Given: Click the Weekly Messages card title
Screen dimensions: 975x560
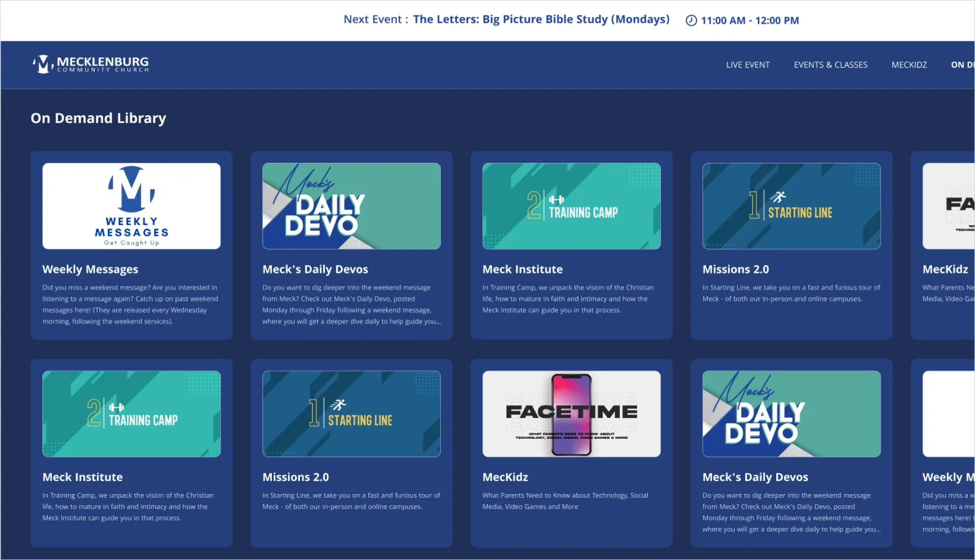Looking at the screenshot, I should point(90,269).
